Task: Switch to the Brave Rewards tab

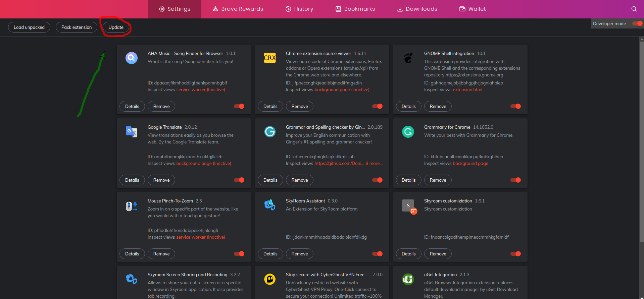Action: coord(238,9)
